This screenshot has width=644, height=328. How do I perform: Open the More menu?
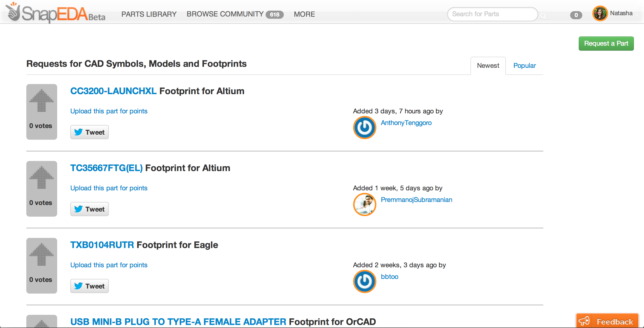point(304,14)
